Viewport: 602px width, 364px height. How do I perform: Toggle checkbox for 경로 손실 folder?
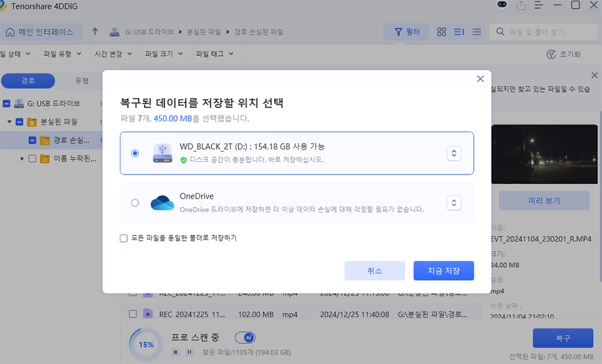click(x=33, y=140)
